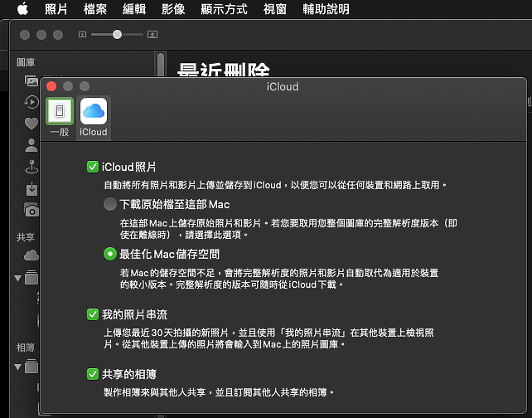Click the small thumbnail size icon
Screen dimensions: 532x418
(82, 34)
